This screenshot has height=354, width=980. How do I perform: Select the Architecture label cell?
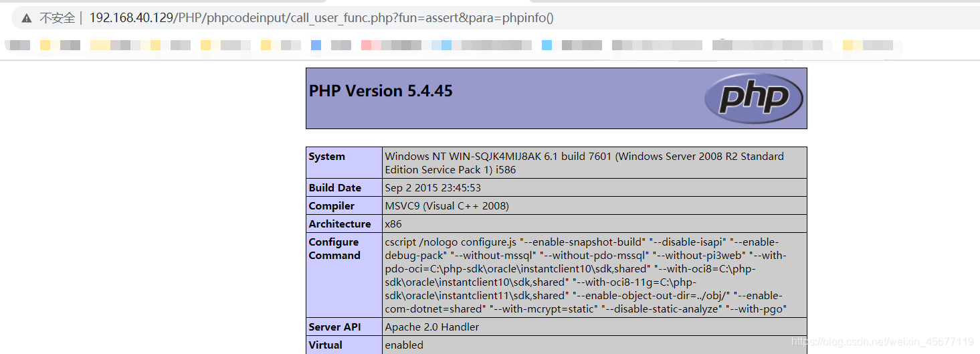pos(344,224)
